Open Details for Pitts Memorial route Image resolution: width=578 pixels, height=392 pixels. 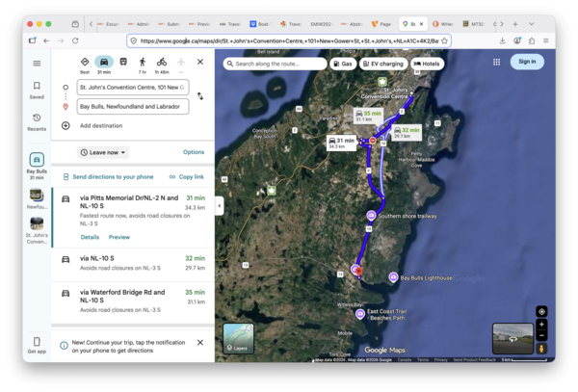tap(90, 237)
